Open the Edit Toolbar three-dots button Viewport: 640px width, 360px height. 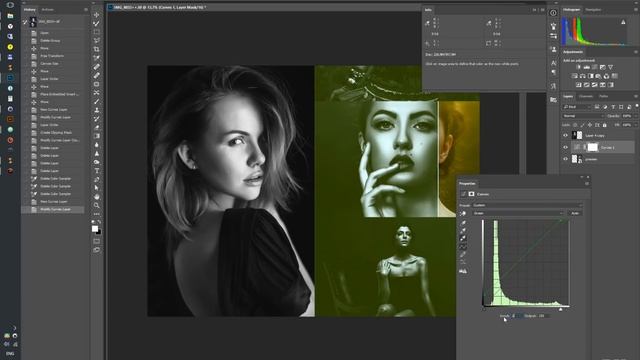[97, 214]
